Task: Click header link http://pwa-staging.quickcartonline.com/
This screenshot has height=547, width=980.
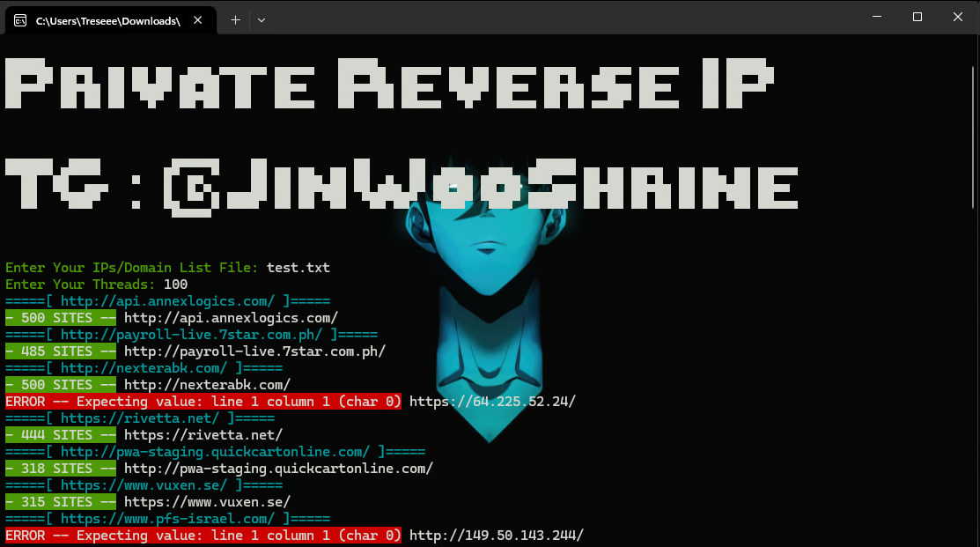Action: click(215, 452)
